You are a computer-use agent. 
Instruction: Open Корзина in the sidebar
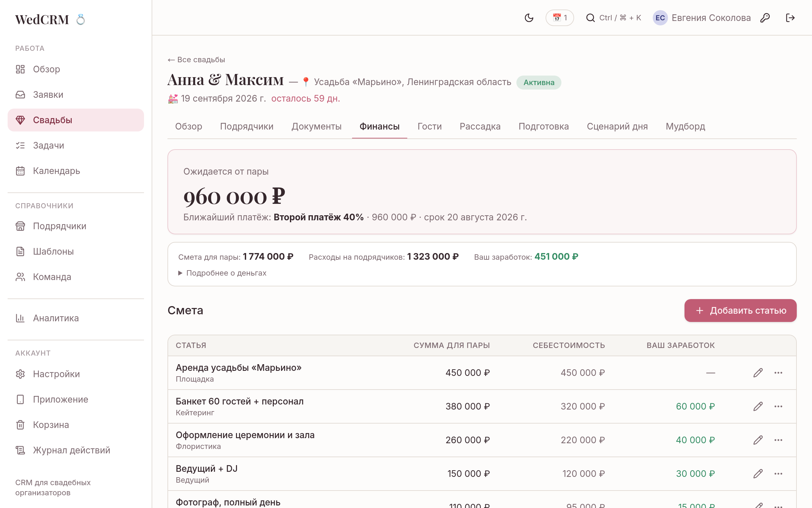(x=76, y=425)
